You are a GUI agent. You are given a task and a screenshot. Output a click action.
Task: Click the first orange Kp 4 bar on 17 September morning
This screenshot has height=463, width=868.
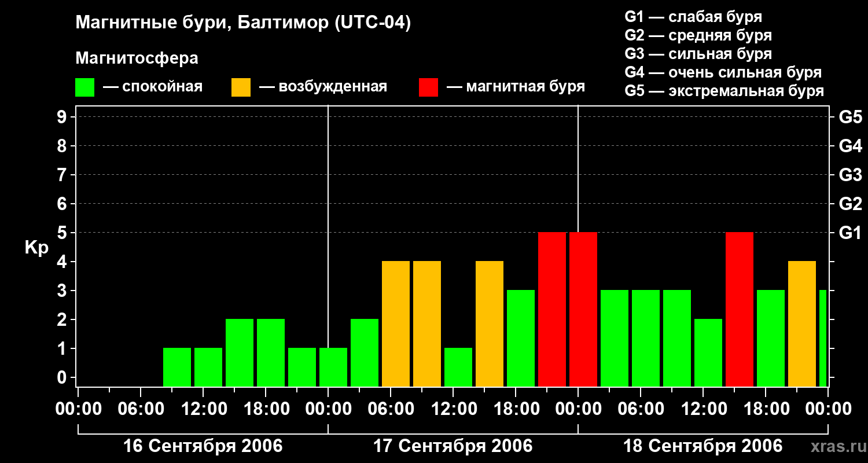(x=396, y=324)
